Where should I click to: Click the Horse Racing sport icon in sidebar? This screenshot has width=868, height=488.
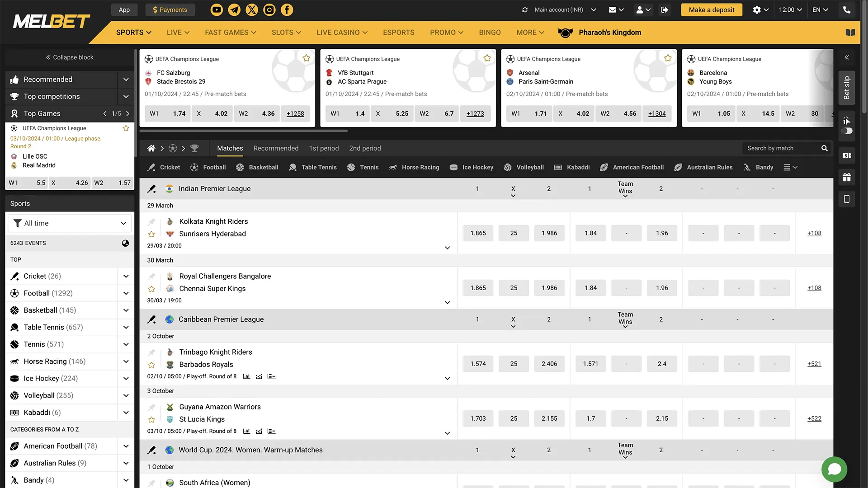pyautogui.click(x=14, y=361)
